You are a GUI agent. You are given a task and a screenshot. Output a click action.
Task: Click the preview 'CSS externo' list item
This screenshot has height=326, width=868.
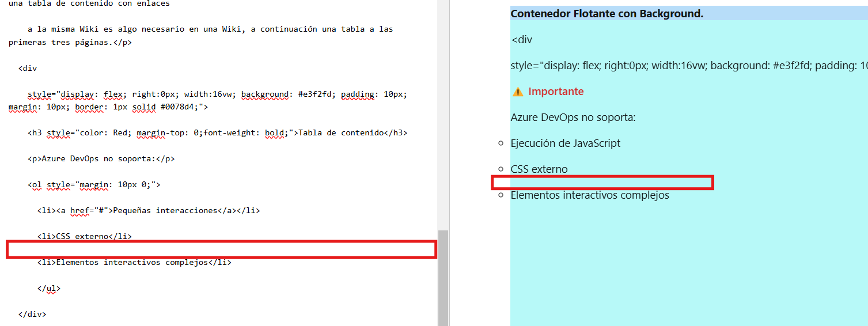[x=539, y=169]
